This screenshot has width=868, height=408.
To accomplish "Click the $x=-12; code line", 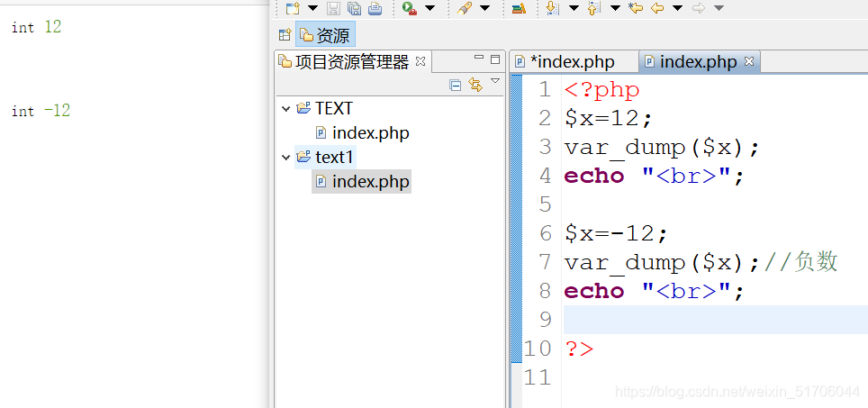I will (616, 233).
